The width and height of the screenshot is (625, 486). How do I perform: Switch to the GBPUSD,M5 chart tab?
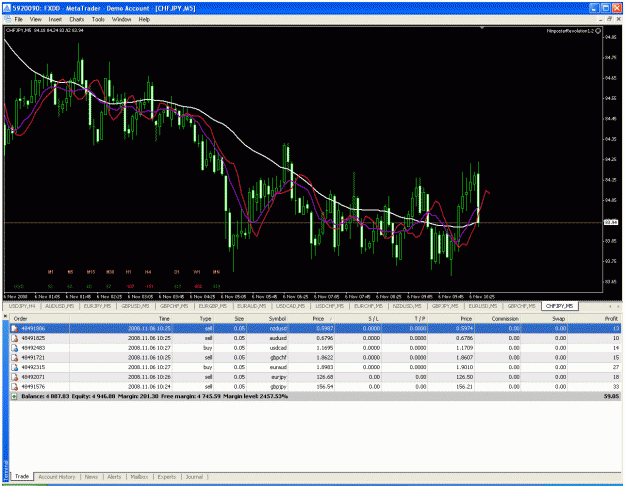pos(135,306)
